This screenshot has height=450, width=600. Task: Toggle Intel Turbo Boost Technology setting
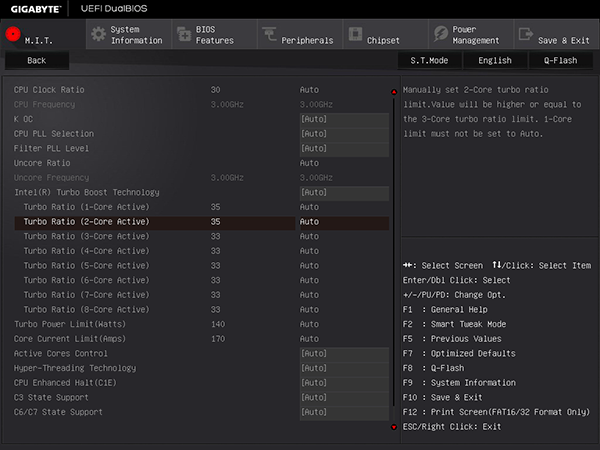point(343,192)
